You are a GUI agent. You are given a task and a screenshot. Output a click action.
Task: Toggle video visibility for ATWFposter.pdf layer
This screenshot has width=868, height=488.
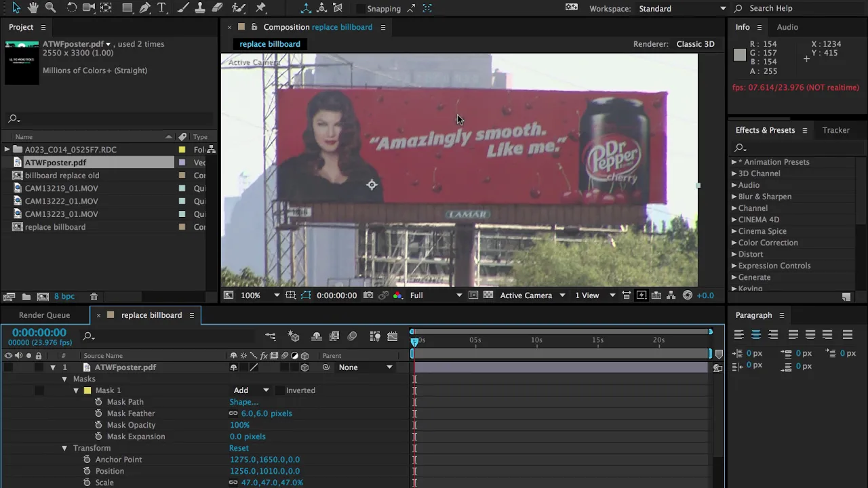(x=8, y=367)
